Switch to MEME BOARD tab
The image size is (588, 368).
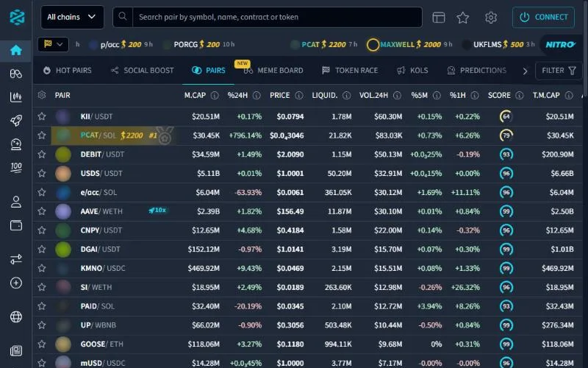point(273,70)
